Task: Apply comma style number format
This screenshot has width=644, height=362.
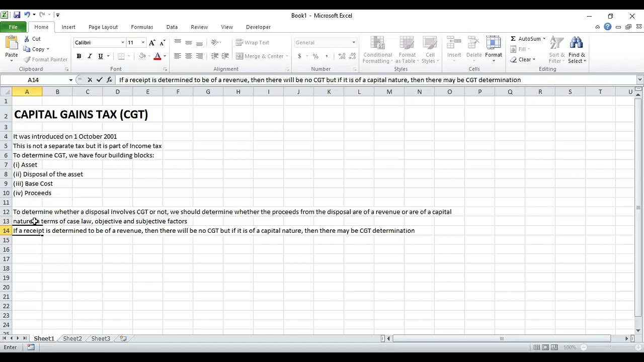Action: click(327, 56)
